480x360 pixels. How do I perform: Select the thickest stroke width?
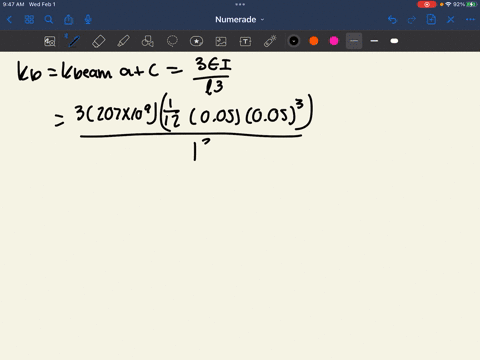pyautogui.click(x=394, y=41)
